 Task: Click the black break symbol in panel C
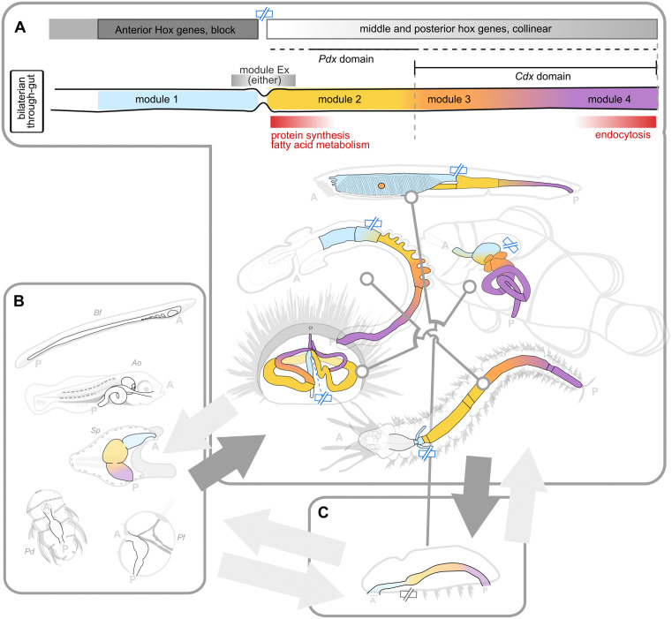408,593
